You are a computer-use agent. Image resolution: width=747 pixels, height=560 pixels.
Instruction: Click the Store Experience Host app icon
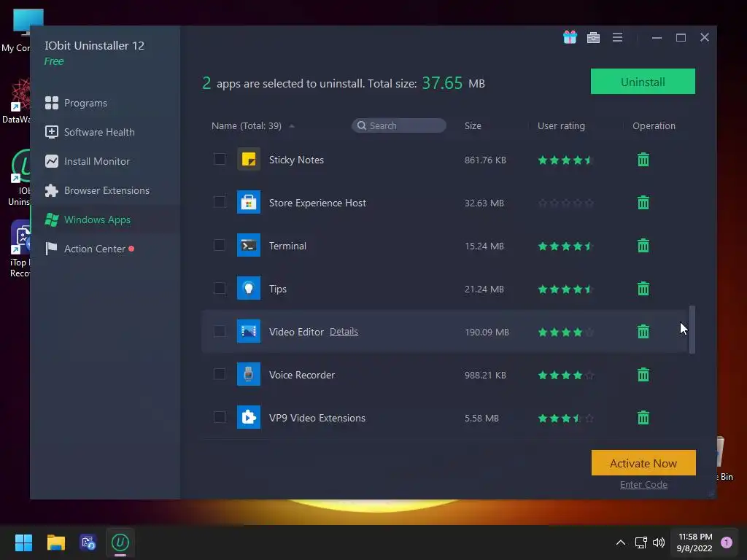pyautogui.click(x=249, y=202)
